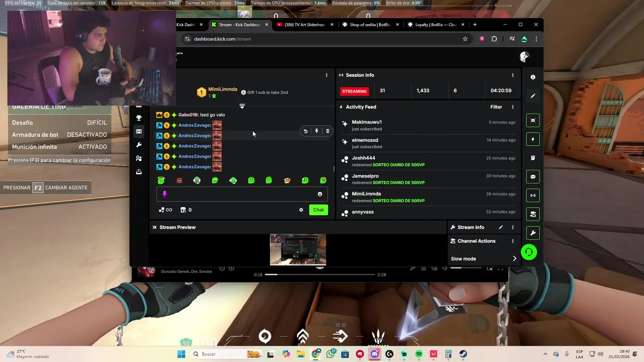Open MimiLimmda top gifter name
Image resolution: width=644 pixels, height=362 pixels.
tap(222, 89)
